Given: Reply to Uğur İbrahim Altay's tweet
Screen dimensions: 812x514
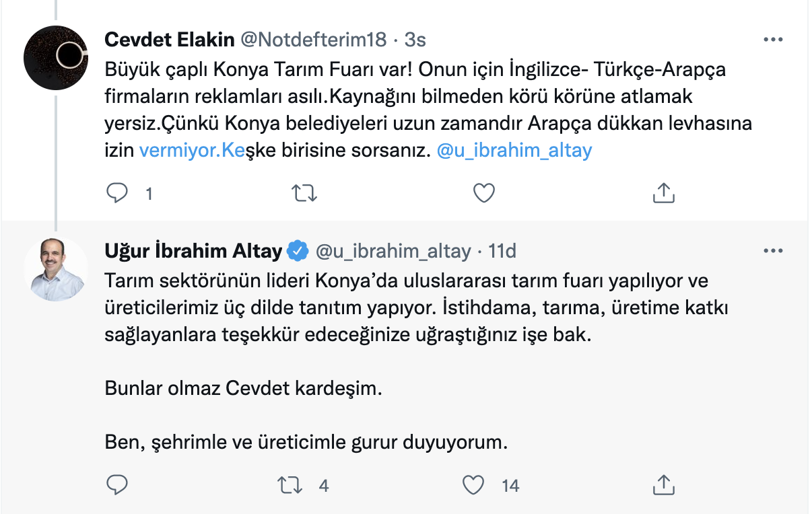Looking at the screenshot, I should 118,484.
